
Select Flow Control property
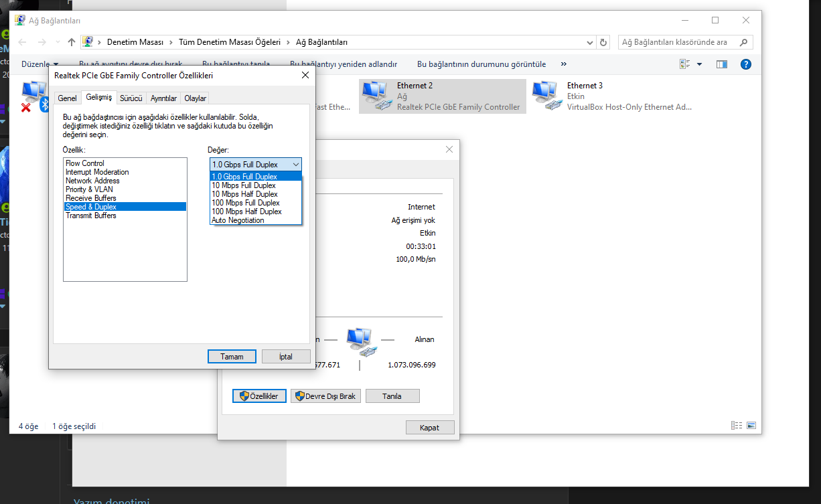pyautogui.click(x=125, y=163)
